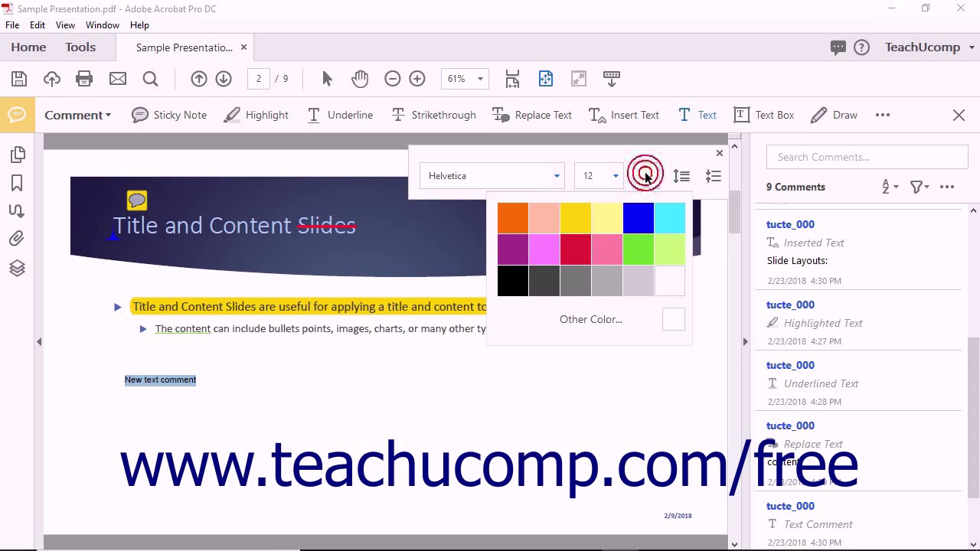The height and width of the screenshot is (551, 980).
Task: Close the Comment toolbar
Action: click(x=959, y=115)
